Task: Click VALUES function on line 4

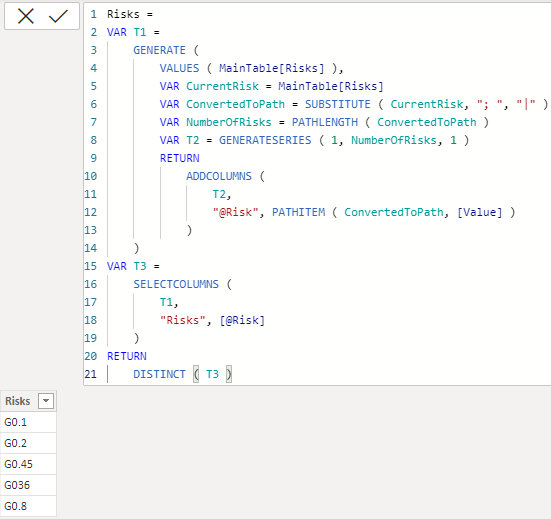Action: 179,68
